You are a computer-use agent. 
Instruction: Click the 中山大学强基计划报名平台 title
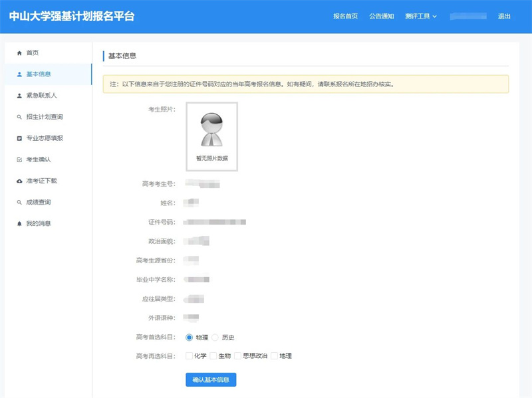(x=72, y=16)
